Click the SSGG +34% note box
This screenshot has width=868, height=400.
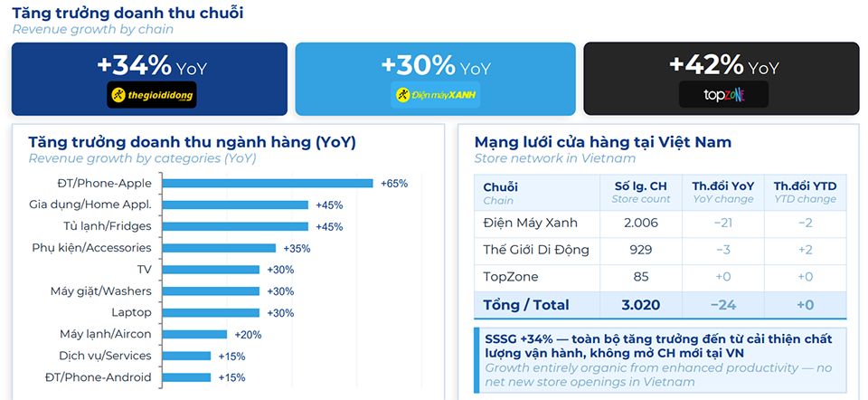[660, 360]
